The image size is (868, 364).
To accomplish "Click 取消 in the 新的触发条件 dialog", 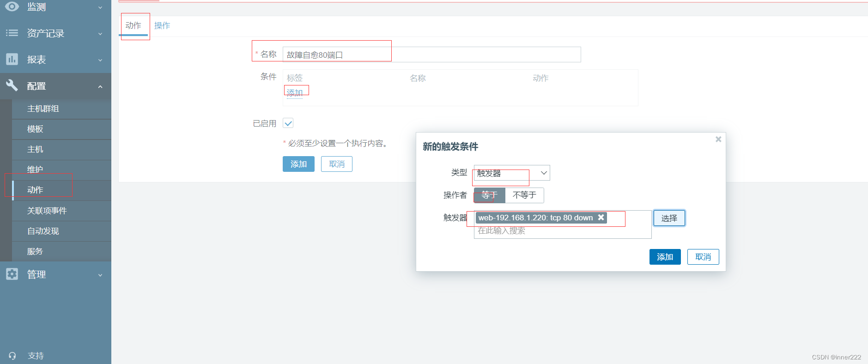I will click(x=703, y=257).
